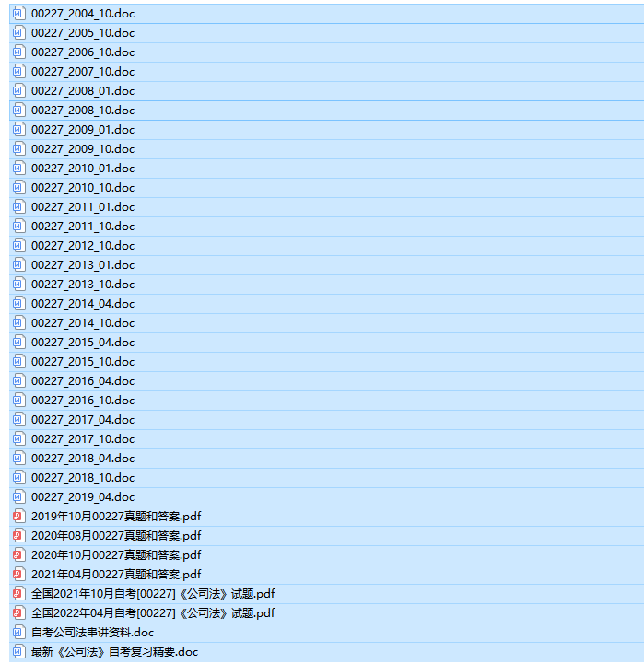This screenshot has height=664, width=644.
Task: Click file name 00227_2017_04.doc
Action: 83,420
